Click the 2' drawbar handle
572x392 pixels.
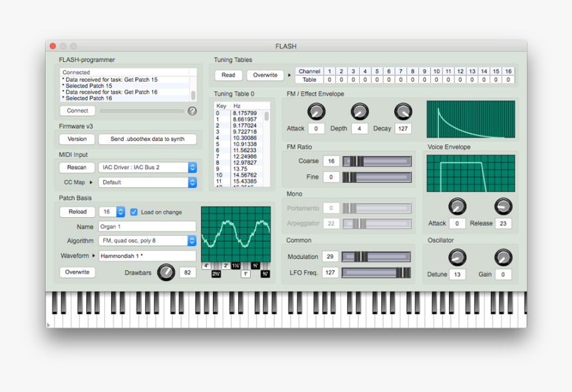pyautogui.click(x=226, y=266)
